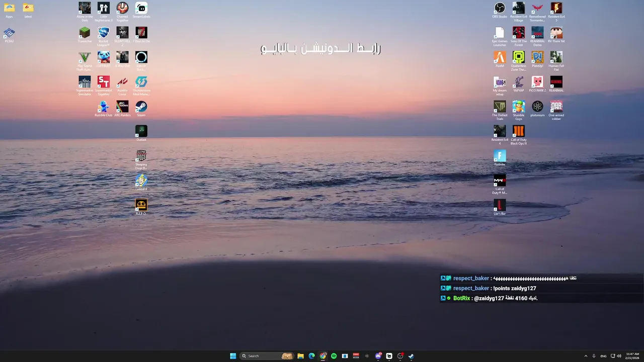Open the latest folder icon
Viewport: 644px width, 362px height.
(x=28, y=10)
